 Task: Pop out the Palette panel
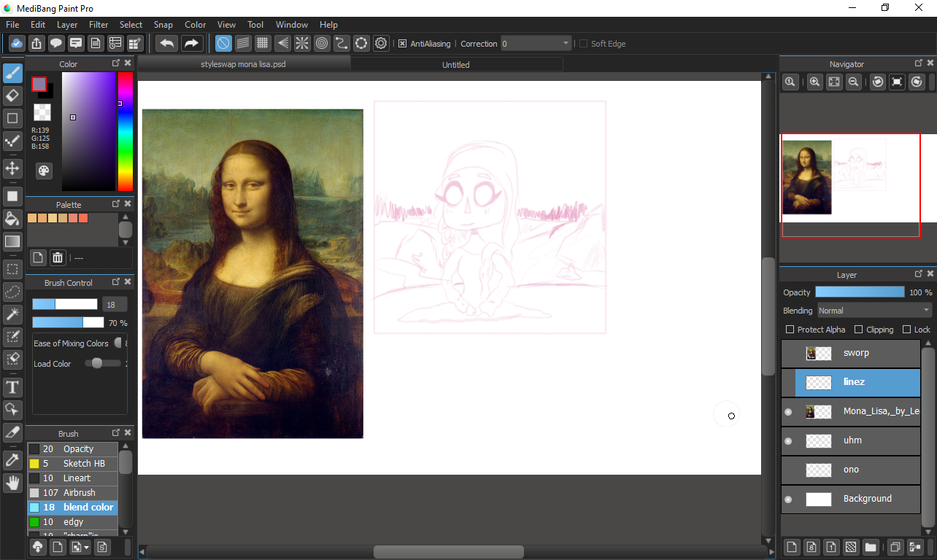[116, 204]
